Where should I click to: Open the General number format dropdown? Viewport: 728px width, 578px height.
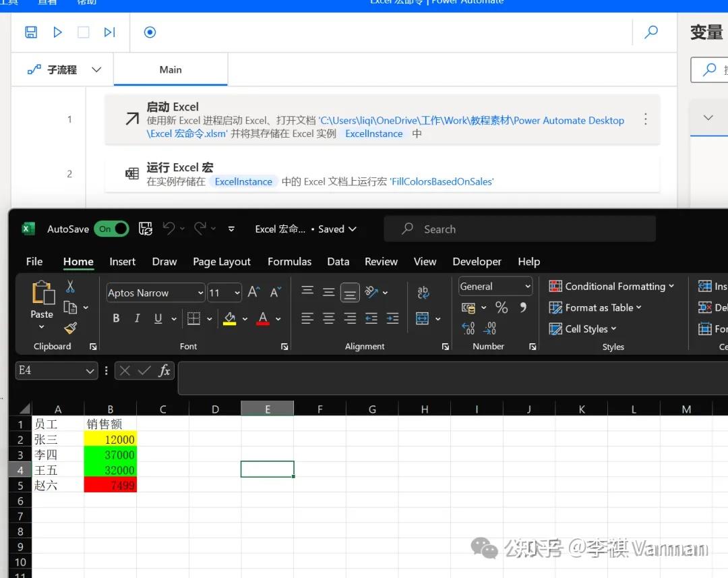pos(528,286)
